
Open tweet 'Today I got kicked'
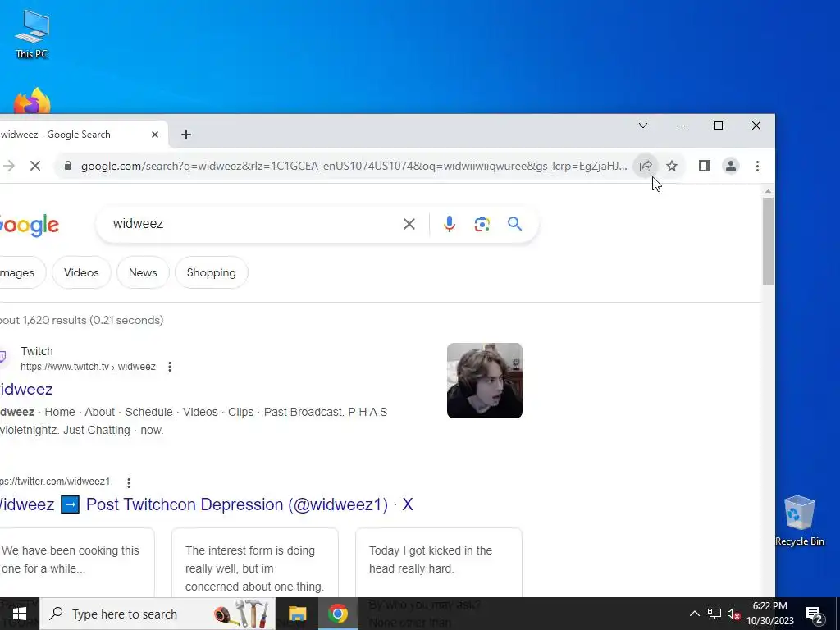click(439, 563)
